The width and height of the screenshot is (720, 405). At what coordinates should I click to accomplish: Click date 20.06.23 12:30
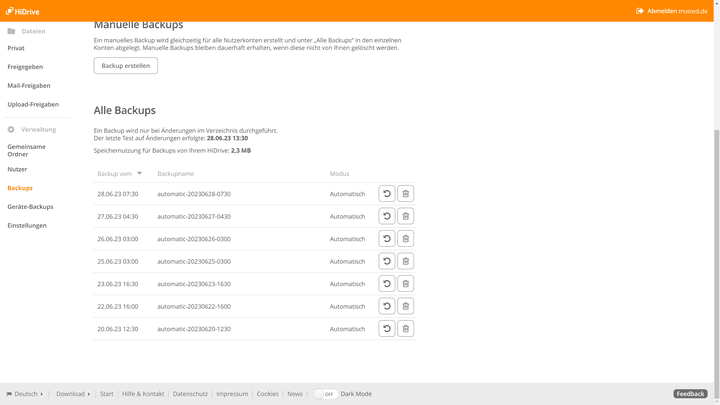118,329
